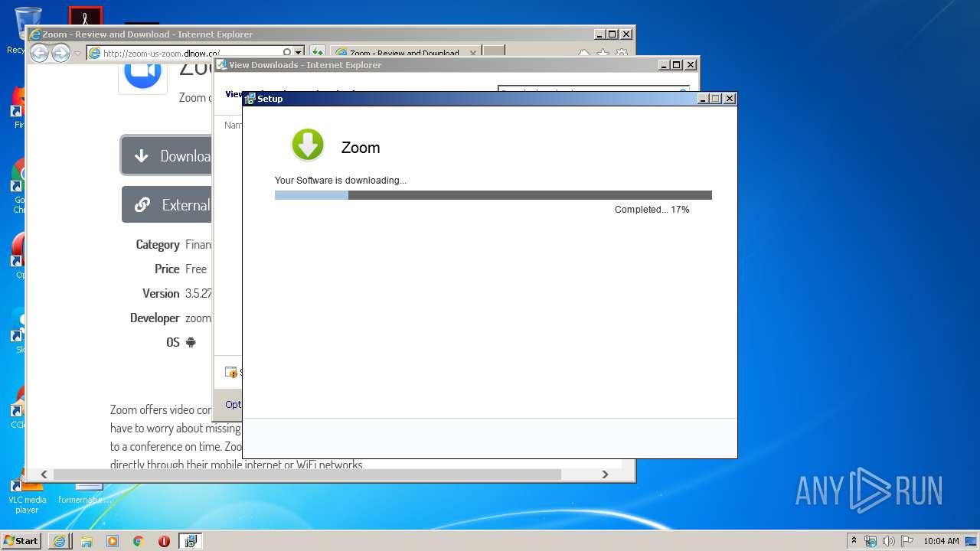The image size is (980, 551).
Task: Open the Windows Start menu
Action: pos(21,541)
